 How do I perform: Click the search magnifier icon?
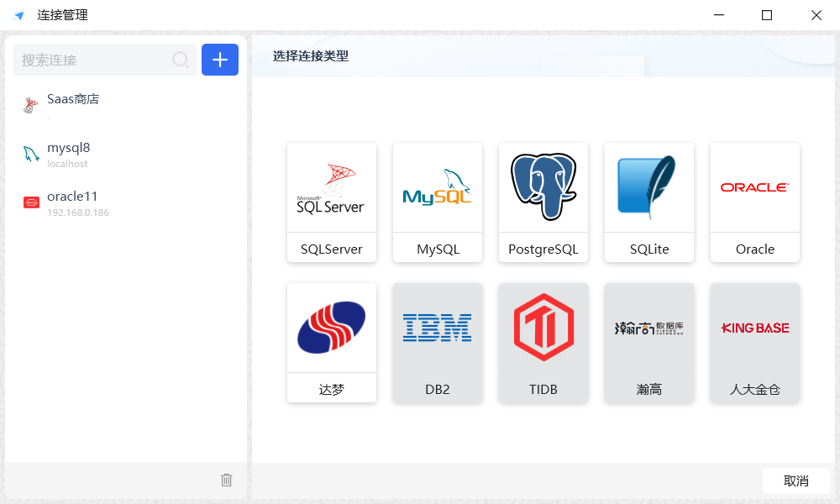pos(181,60)
